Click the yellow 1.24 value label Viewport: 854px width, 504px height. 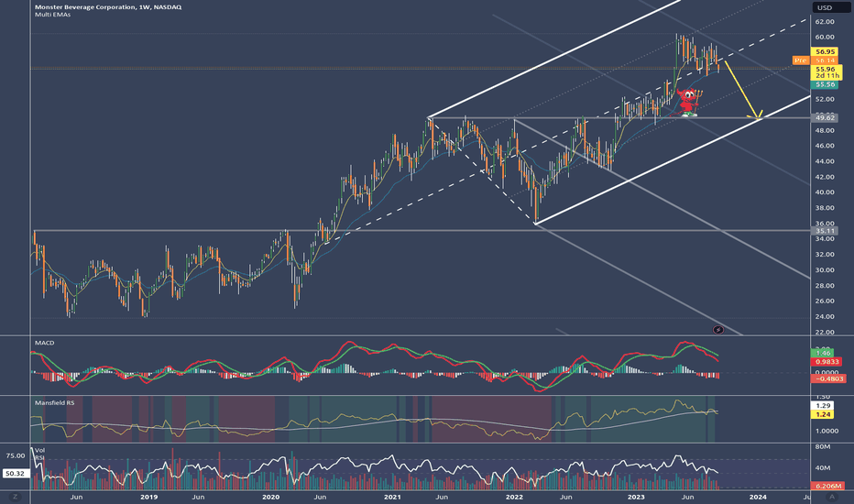click(x=823, y=414)
